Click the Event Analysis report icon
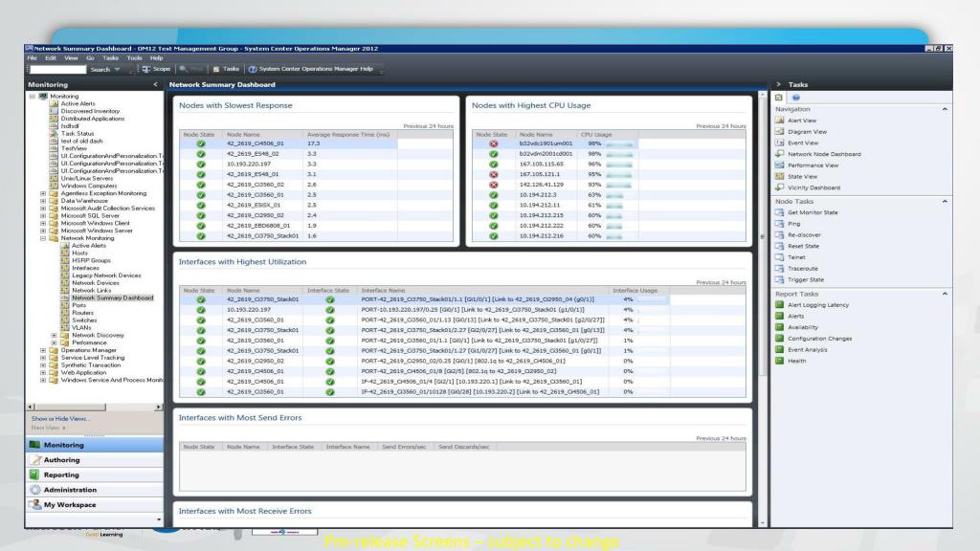This screenshot has width=980, height=551. pyautogui.click(x=779, y=350)
